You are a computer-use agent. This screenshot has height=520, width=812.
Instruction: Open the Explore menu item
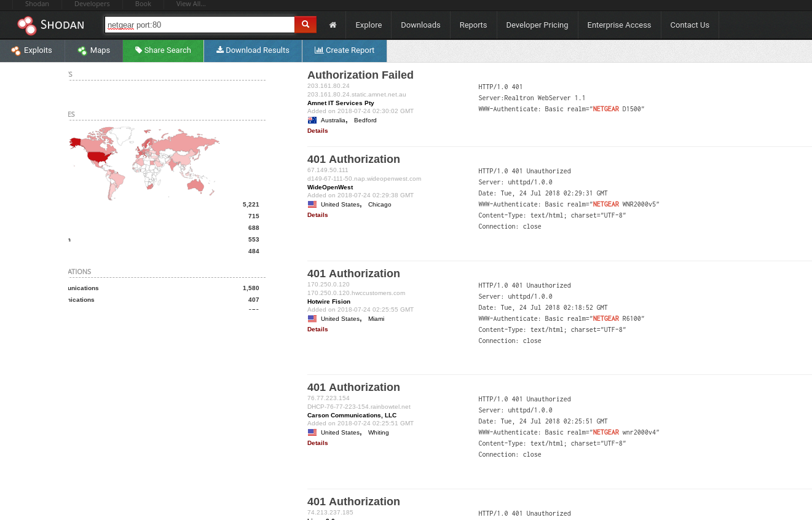tap(368, 25)
